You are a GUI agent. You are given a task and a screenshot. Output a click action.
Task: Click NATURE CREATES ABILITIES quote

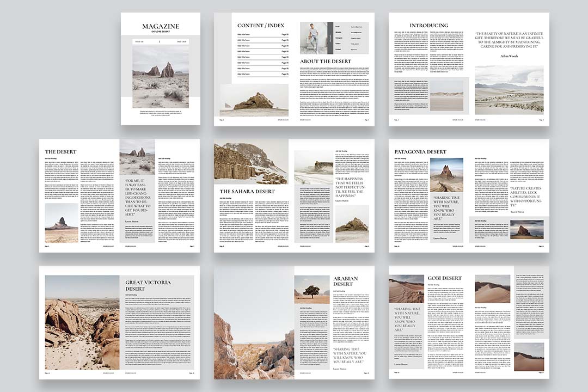coord(526,197)
